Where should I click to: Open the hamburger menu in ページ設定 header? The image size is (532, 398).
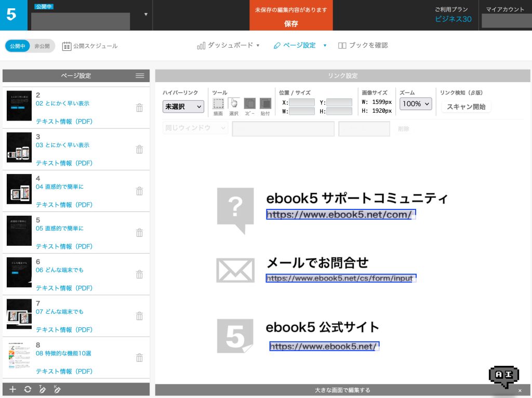(140, 76)
